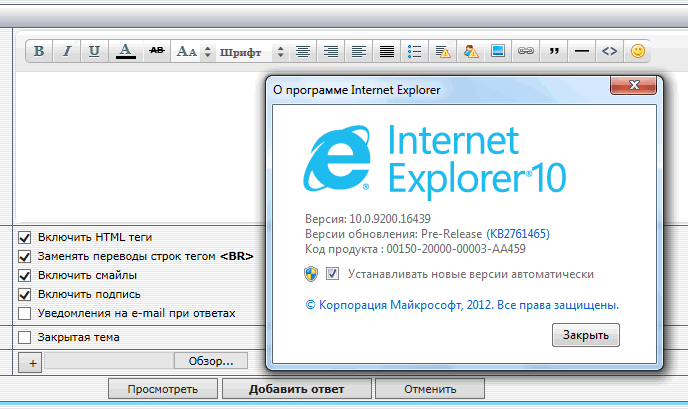Image resolution: width=688 pixels, height=409 pixels.
Task: Click the Internet Explorer logo
Action: click(x=337, y=159)
